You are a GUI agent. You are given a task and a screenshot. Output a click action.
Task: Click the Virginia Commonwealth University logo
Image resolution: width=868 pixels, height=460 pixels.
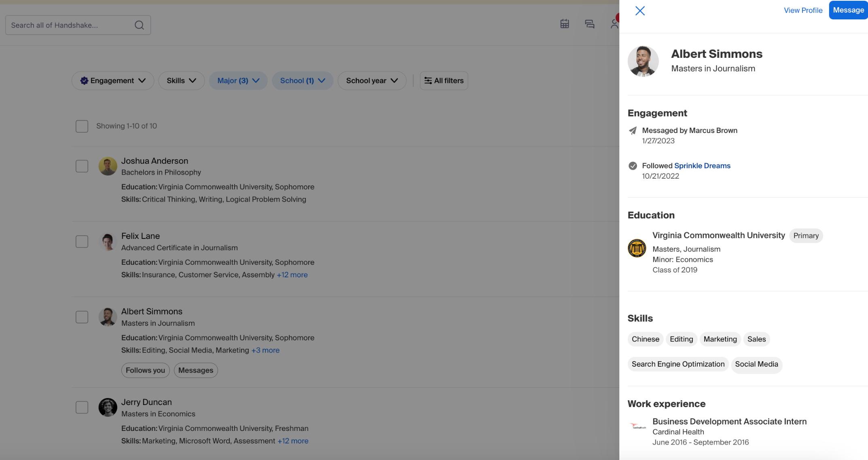click(637, 248)
